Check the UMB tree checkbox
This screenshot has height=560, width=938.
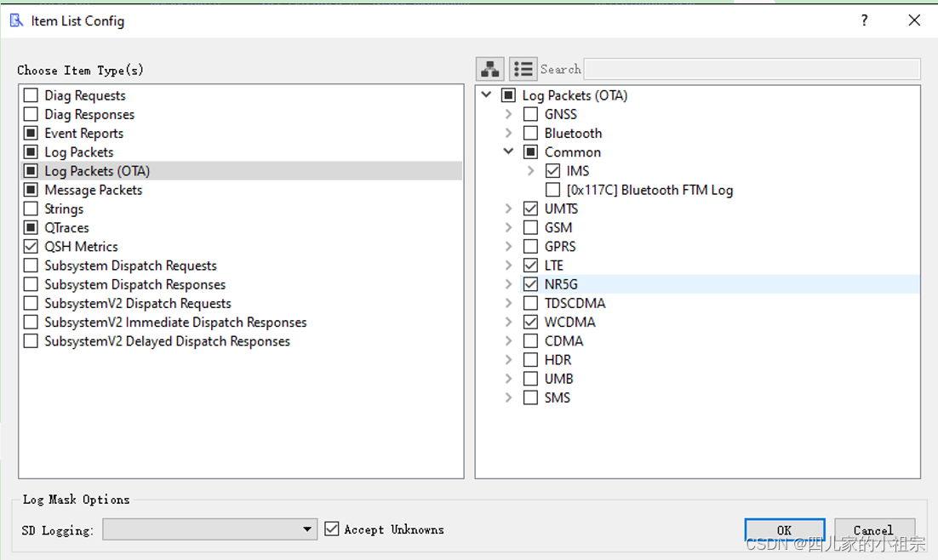click(x=530, y=379)
